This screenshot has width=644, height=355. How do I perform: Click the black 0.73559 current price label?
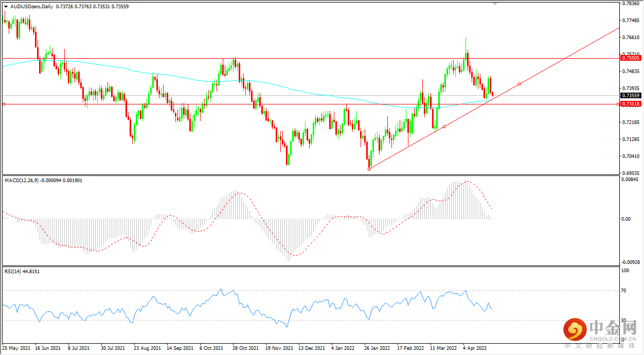631,95
